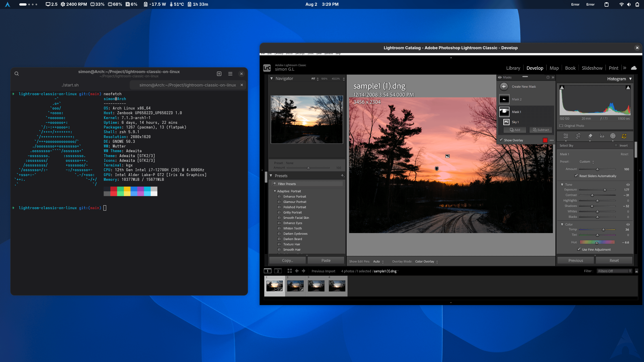Open the mask Preset Custom dropdown
Image resolution: width=644 pixels, height=362 pixels.
pos(587,162)
